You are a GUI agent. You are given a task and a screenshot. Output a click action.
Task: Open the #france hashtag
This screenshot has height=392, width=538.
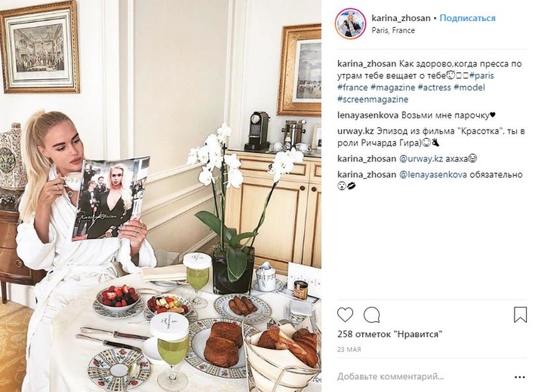tap(352, 87)
